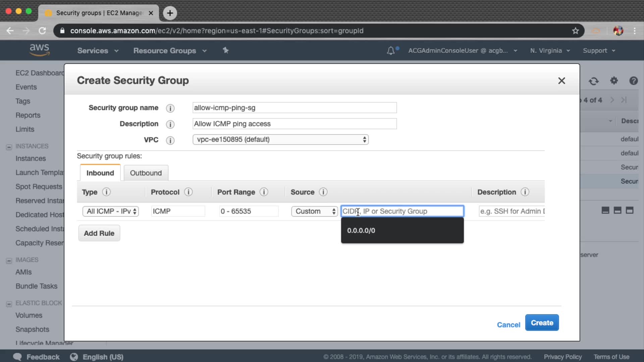The image size is (644, 362).
Task: Bookmark page with the star icon
Action: (576, 31)
